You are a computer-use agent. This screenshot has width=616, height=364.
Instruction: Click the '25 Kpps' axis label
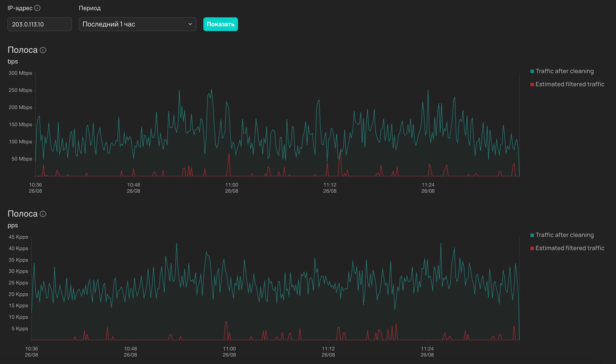click(x=18, y=283)
